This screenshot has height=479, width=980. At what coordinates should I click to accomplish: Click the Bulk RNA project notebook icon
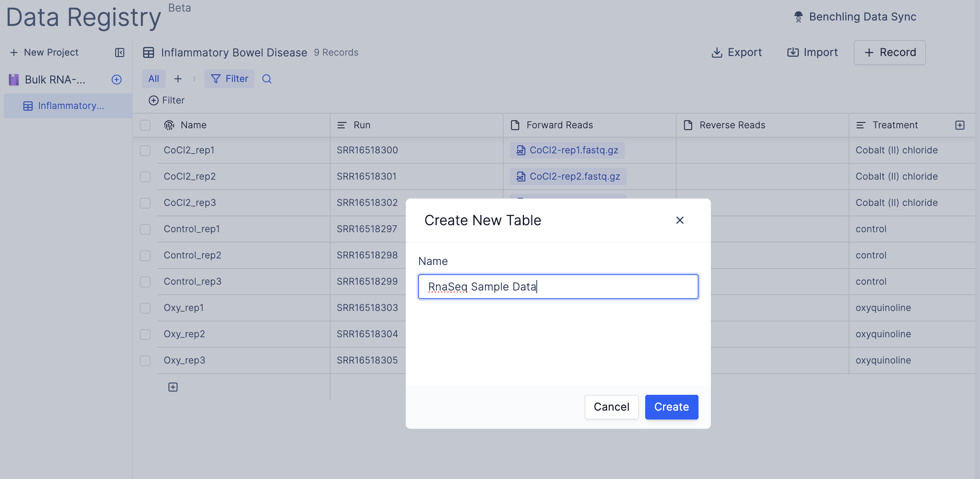14,80
